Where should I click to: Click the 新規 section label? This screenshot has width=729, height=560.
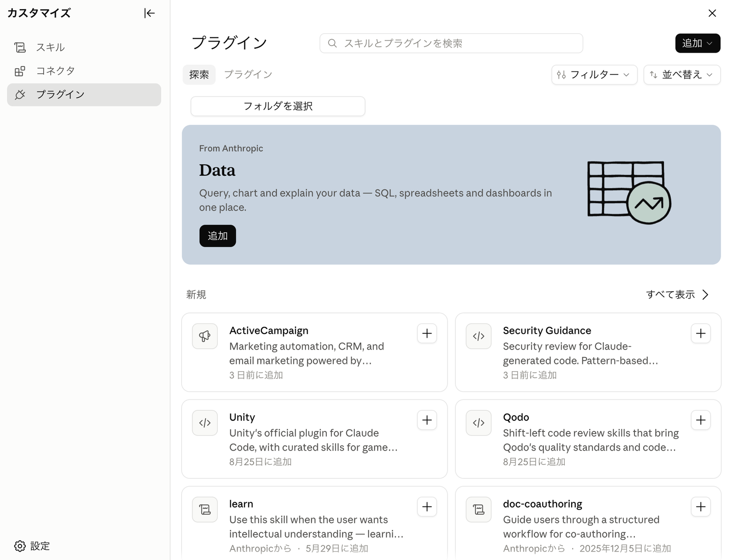[196, 295]
